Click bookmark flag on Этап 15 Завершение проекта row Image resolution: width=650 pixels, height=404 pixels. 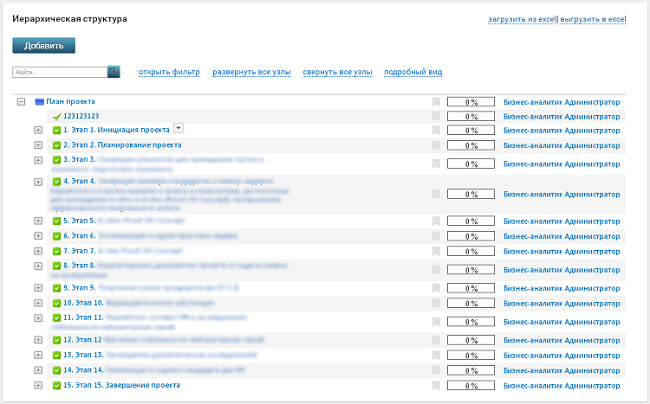(x=436, y=385)
